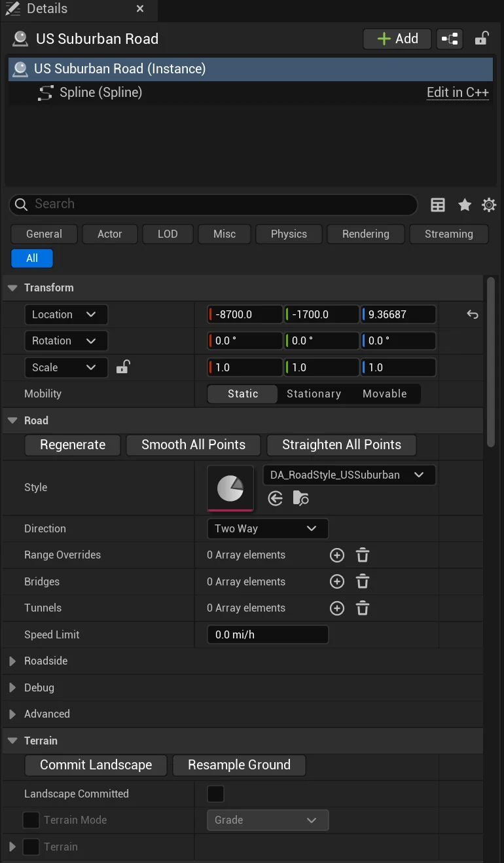
Task: Filter by General category
Action: [44, 234]
